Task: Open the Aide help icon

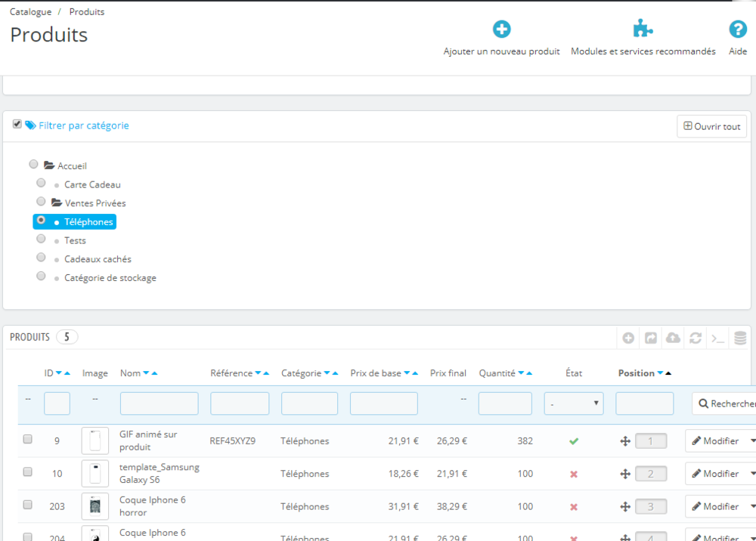Action: click(737, 29)
